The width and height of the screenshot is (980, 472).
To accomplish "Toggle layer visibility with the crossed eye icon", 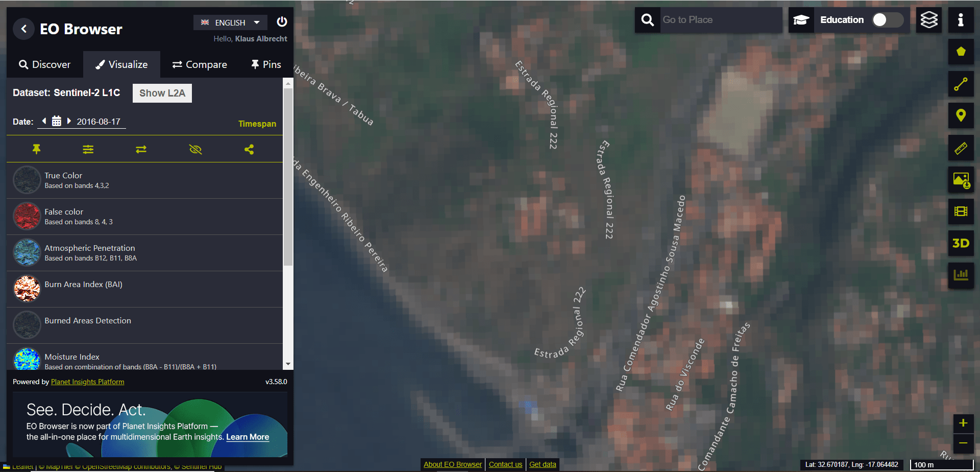I will (x=195, y=149).
